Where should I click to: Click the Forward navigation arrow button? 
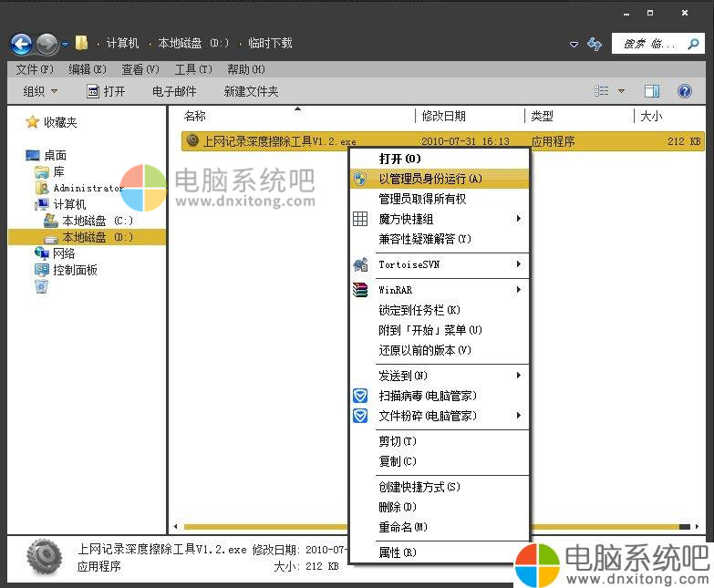coord(47,43)
